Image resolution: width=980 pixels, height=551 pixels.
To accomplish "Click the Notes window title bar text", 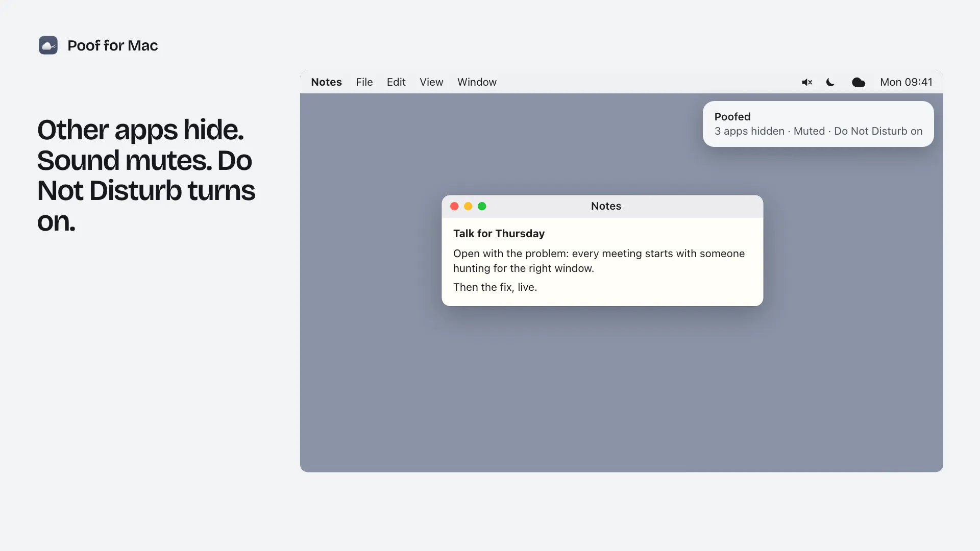I will pos(606,206).
